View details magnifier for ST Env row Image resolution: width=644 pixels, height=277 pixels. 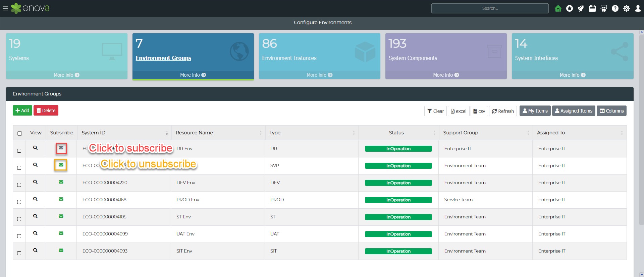click(x=35, y=216)
